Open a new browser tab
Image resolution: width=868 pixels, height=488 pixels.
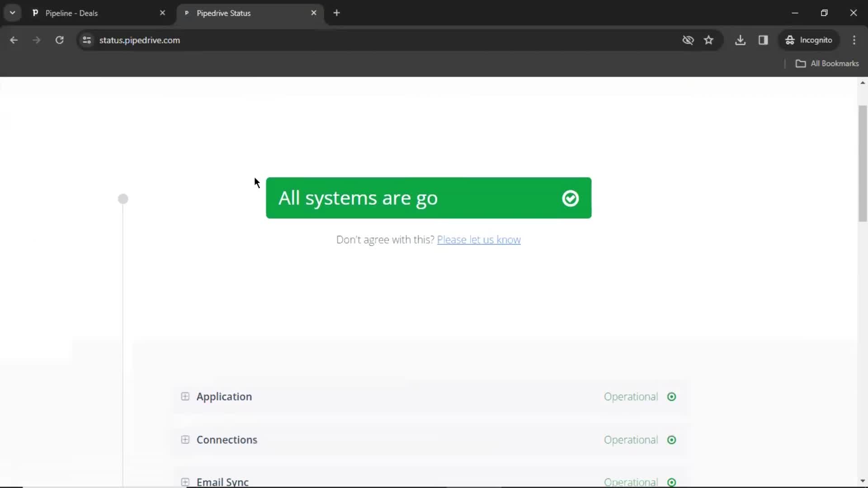[x=336, y=13]
